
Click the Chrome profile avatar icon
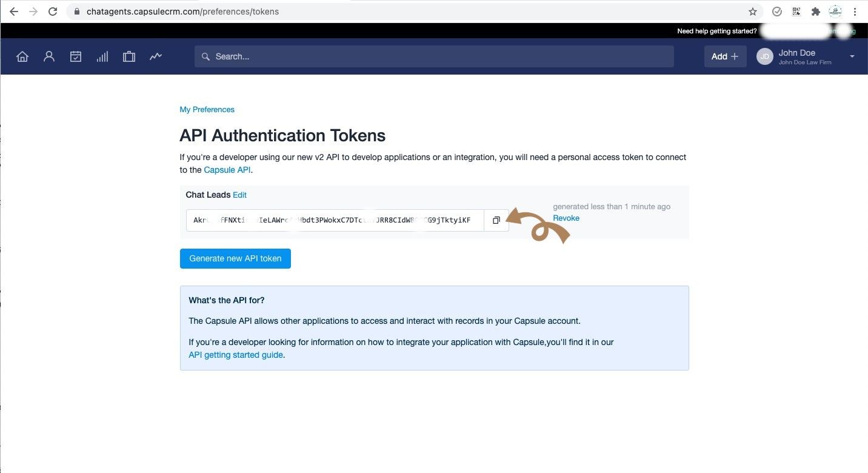point(835,12)
